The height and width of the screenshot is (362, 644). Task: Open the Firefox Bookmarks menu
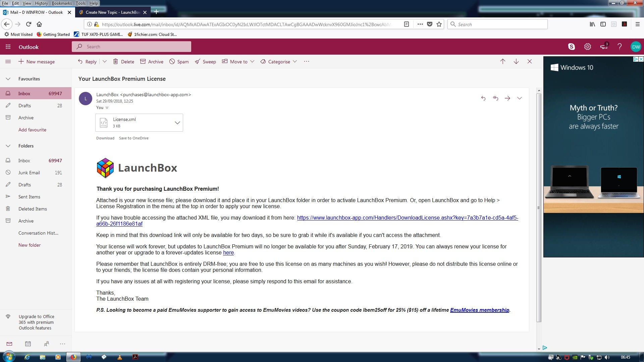click(62, 3)
